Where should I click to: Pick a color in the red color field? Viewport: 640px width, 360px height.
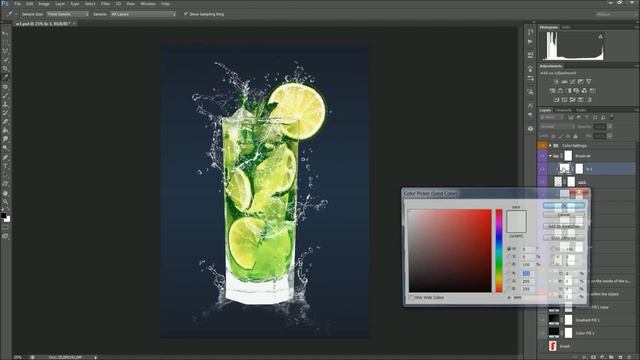coord(450,251)
